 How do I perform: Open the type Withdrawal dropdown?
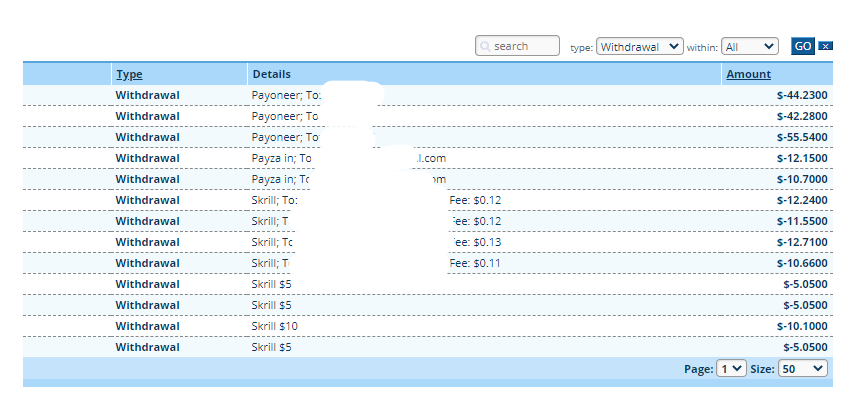tap(640, 47)
